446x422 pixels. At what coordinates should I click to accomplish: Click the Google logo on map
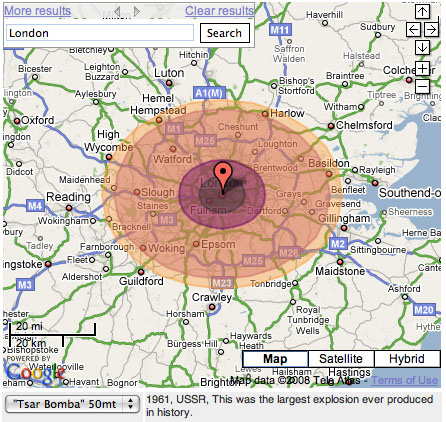point(35,373)
